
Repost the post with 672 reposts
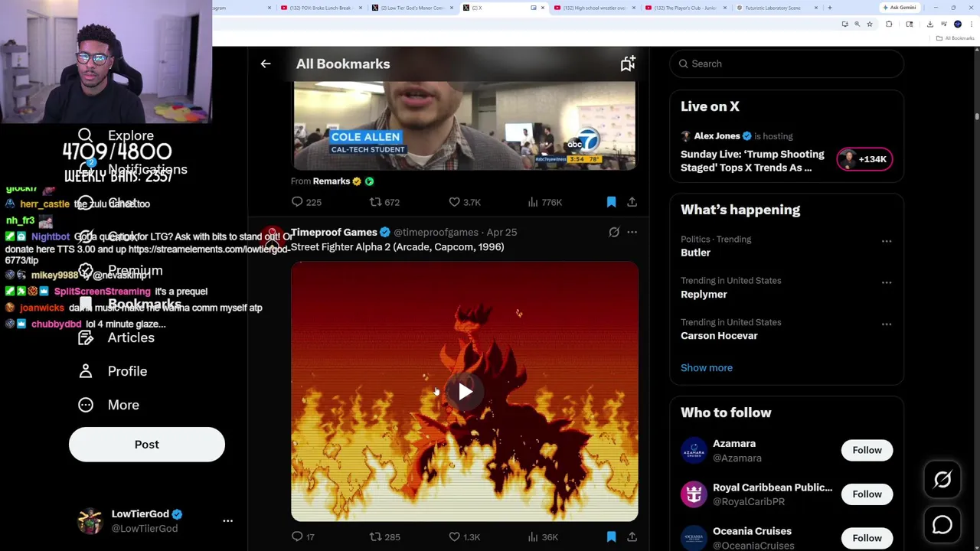384,202
